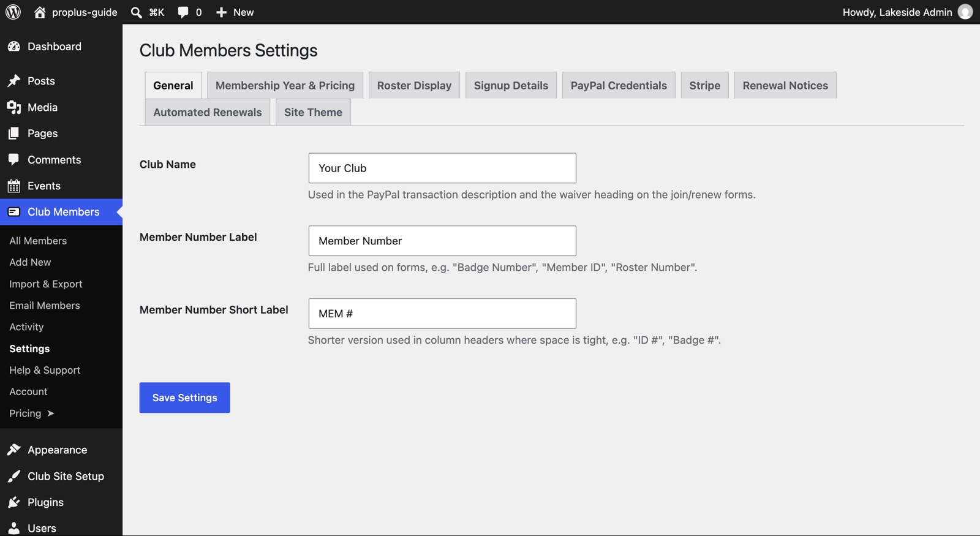Open the Add New member link

click(30, 262)
